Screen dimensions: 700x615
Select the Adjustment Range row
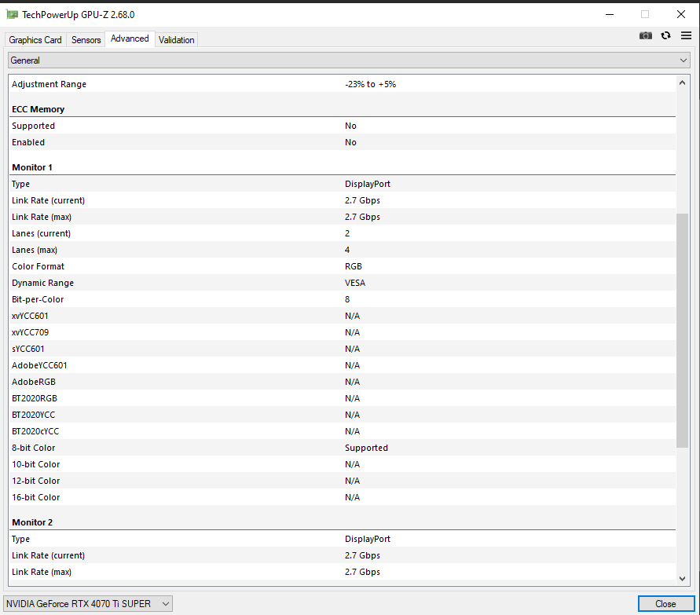click(x=342, y=84)
